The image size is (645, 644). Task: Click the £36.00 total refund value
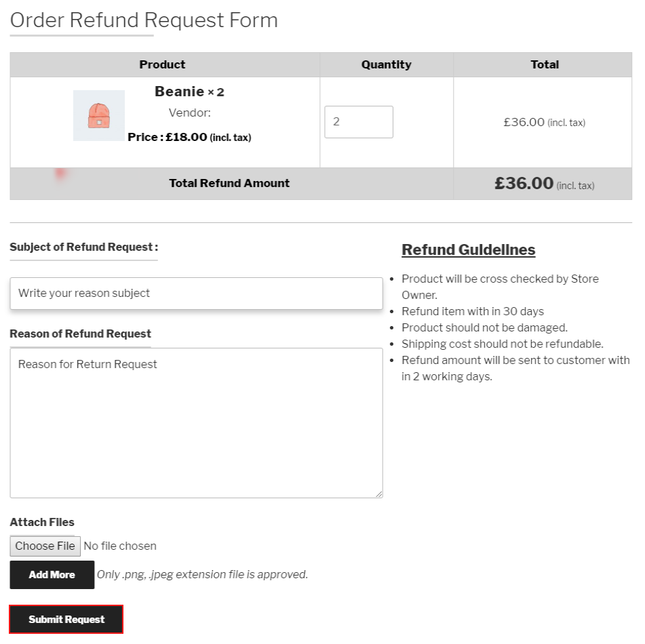coord(524,184)
